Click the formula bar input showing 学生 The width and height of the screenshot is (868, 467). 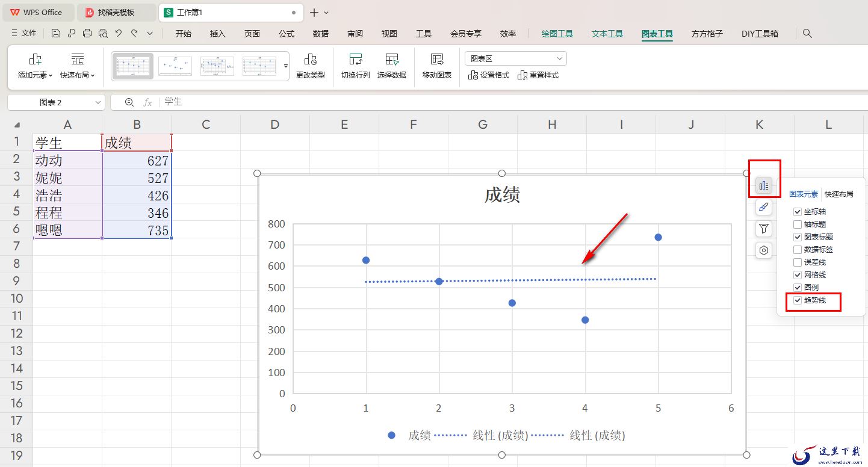tap(514, 102)
